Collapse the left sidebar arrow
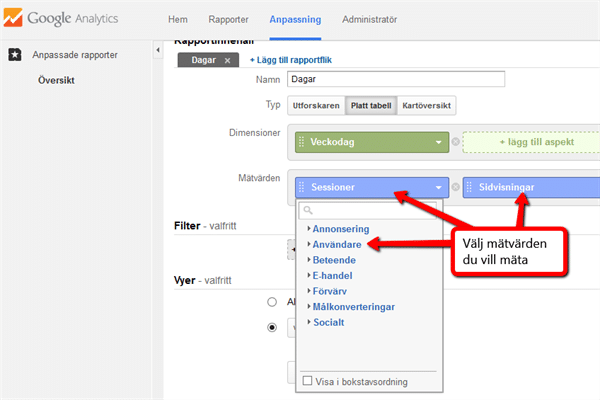Viewport: 600px width, 400px height. point(158,50)
